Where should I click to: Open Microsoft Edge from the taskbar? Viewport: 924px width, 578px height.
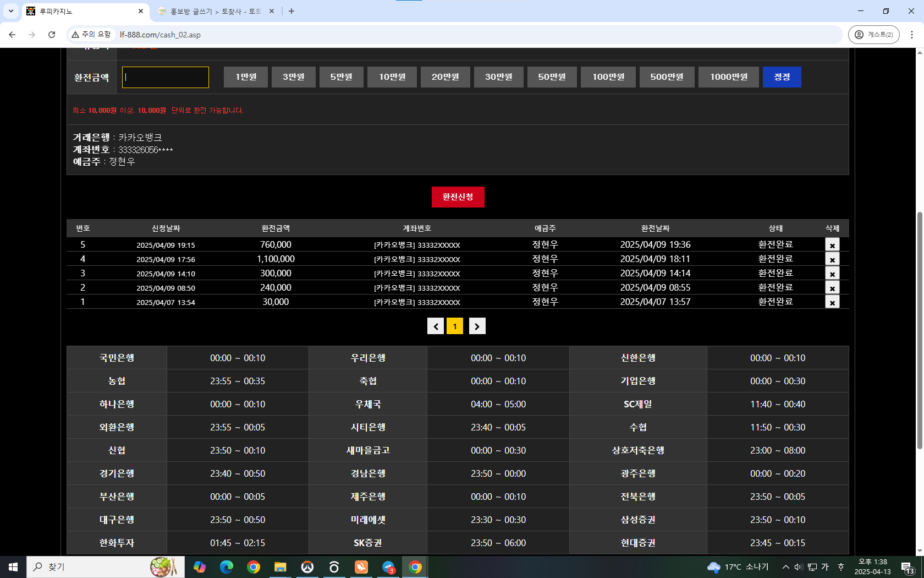pos(227,567)
